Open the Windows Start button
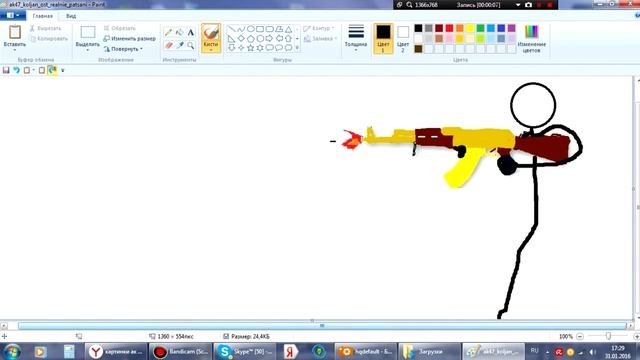Viewport: 640px width, 360px height. pyautogui.click(x=12, y=351)
